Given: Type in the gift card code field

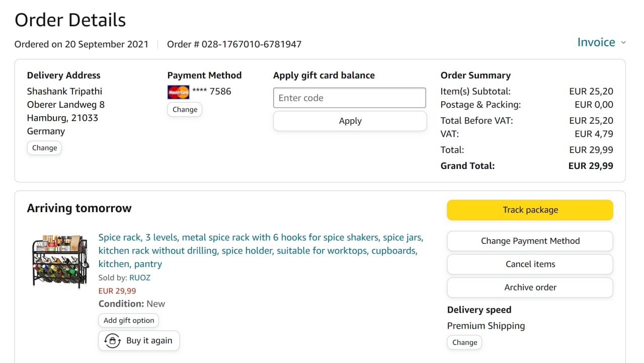Looking at the screenshot, I should (x=349, y=98).
